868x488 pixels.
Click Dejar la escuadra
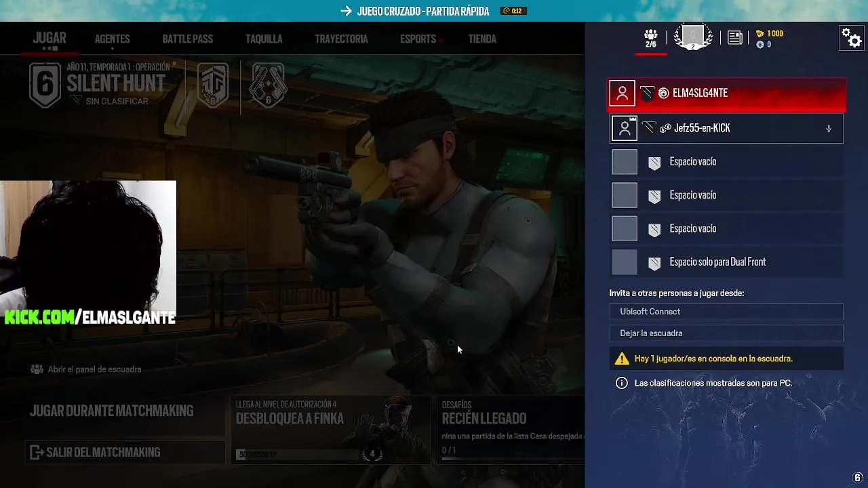[x=726, y=333]
